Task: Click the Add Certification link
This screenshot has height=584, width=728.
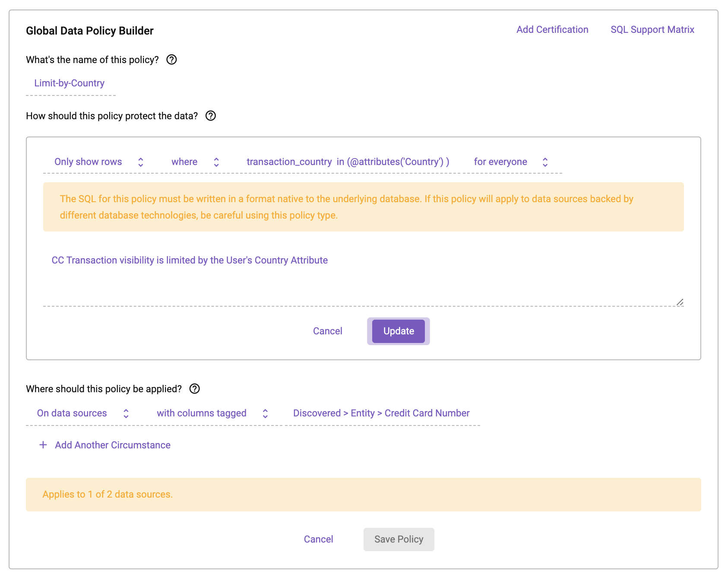Action: [552, 29]
